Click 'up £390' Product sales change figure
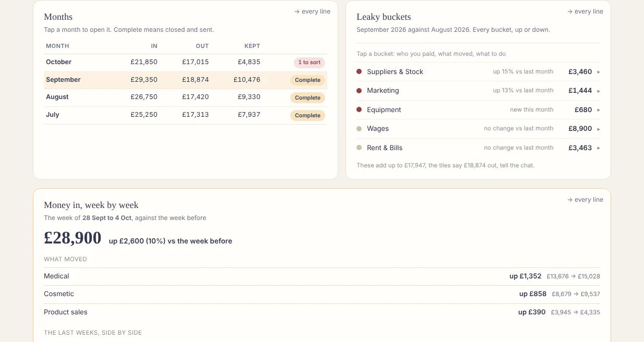Screen dimensions: 644x342 pos(532,312)
